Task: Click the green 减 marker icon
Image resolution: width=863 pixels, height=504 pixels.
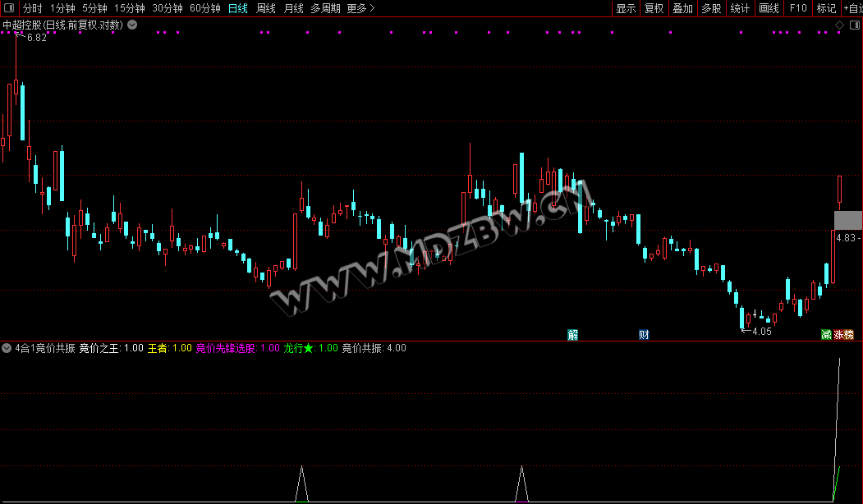Action: 826,335
